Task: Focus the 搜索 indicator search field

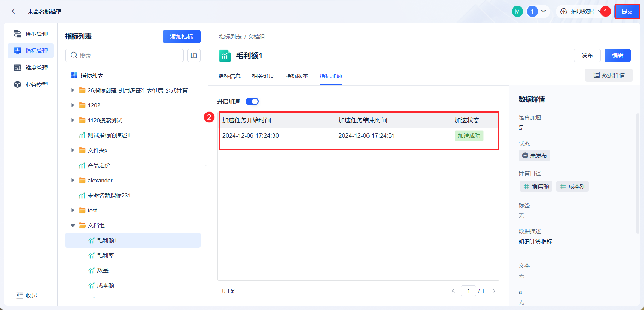Action: (124, 55)
